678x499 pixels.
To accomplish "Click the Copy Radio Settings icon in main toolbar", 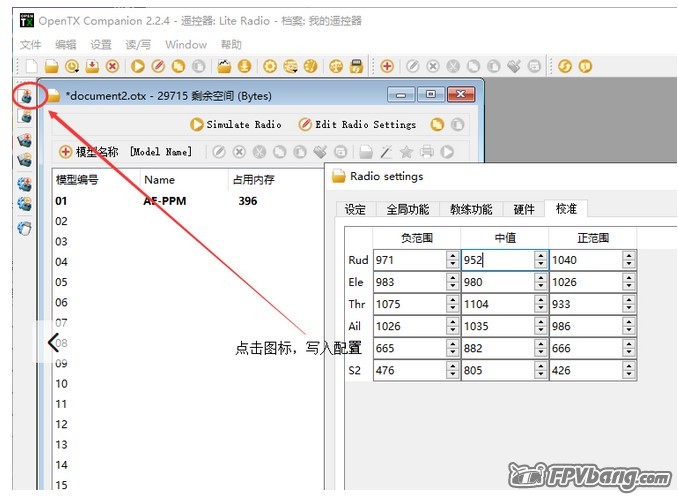I will click(178, 66).
